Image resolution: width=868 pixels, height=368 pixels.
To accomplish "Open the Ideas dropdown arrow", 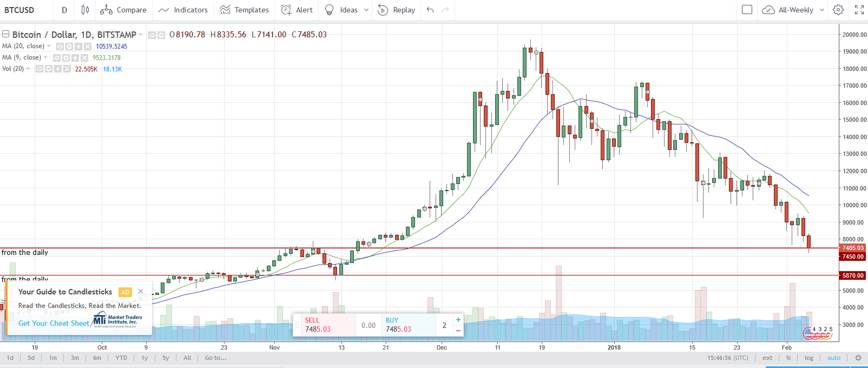I will (366, 10).
